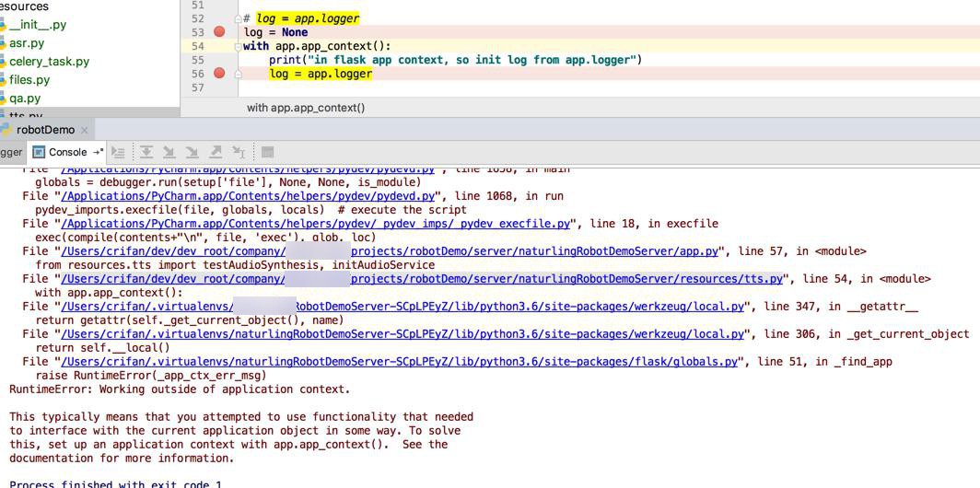Open the flask/globals.py traceback link
The height and width of the screenshot is (488, 980).
(400, 361)
